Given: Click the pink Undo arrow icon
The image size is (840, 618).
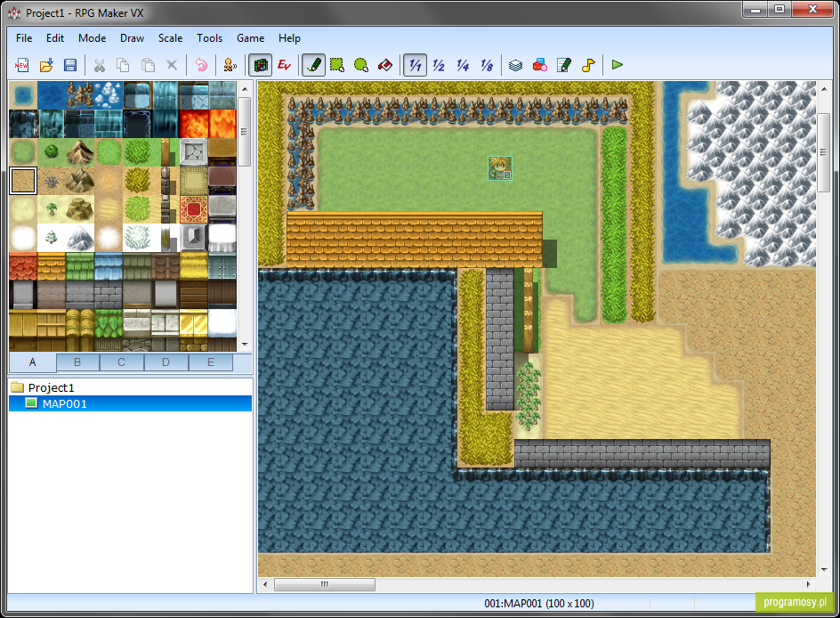Looking at the screenshot, I should (x=201, y=65).
